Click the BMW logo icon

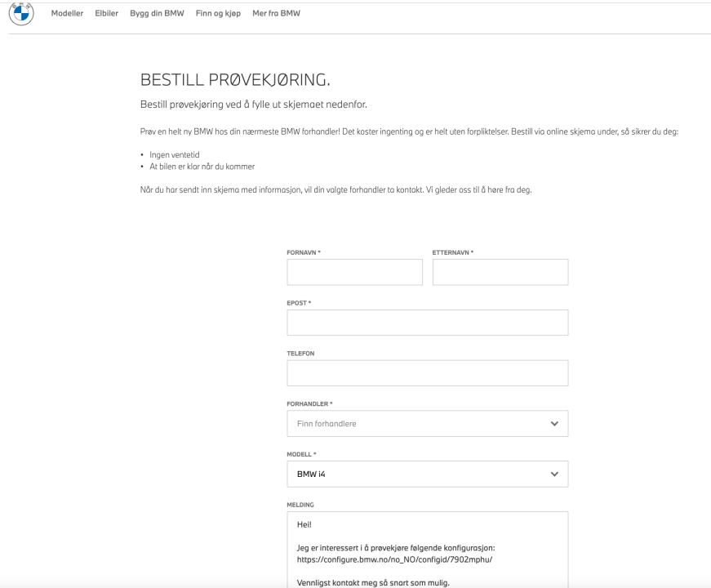point(21,16)
